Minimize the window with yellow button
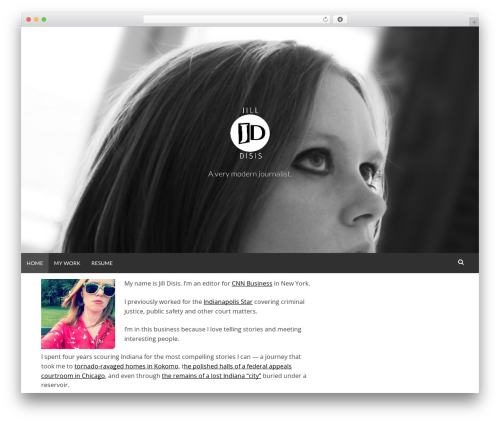This screenshot has width=500, height=423. coord(36,19)
